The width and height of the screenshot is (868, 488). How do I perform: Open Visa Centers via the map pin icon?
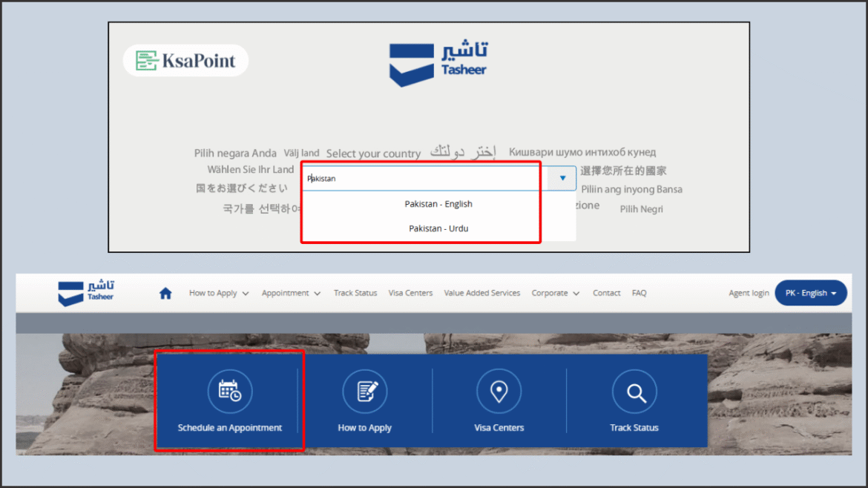[499, 391]
